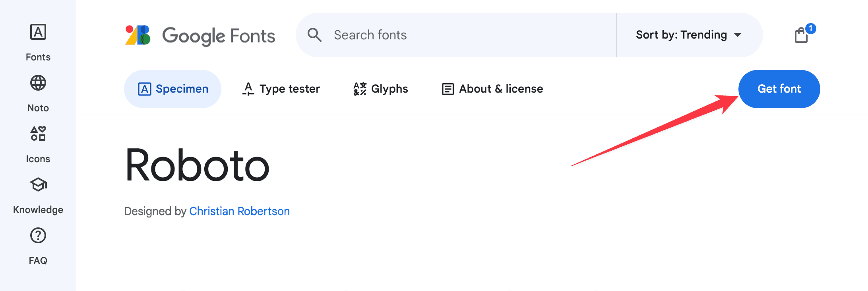Open the Icons section in sidebar
Viewport: 868px width, 291px height.
(x=38, y=144)
